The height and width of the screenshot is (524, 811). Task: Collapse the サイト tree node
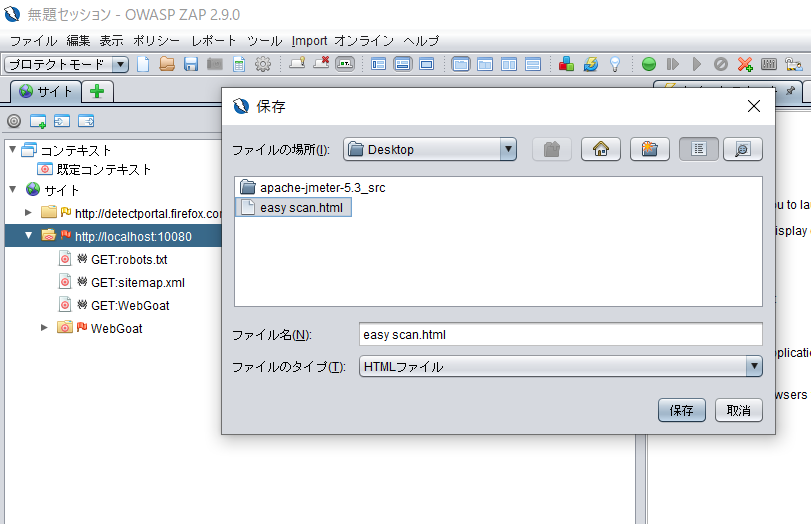point(13,189)
